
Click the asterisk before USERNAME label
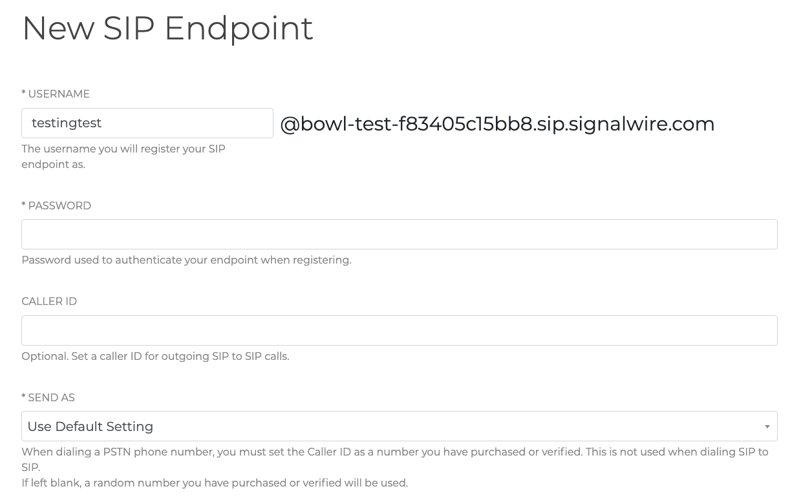pyautogui.click(x=24, y=94)
